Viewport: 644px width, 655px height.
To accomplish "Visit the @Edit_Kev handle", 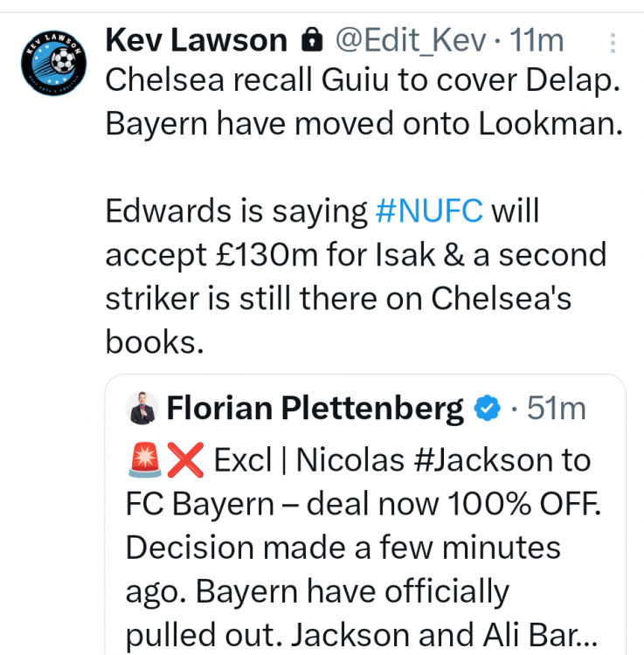I will 405,39.
